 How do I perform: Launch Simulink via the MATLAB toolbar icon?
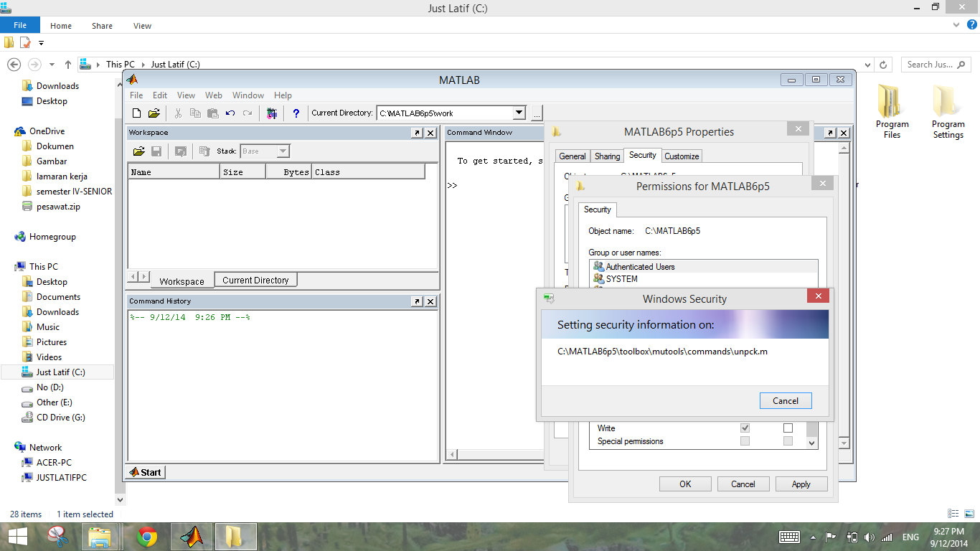[x=271, y=113]
